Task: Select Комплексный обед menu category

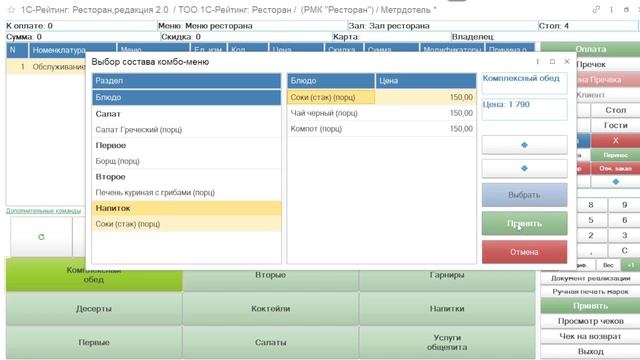Action: 94,275
